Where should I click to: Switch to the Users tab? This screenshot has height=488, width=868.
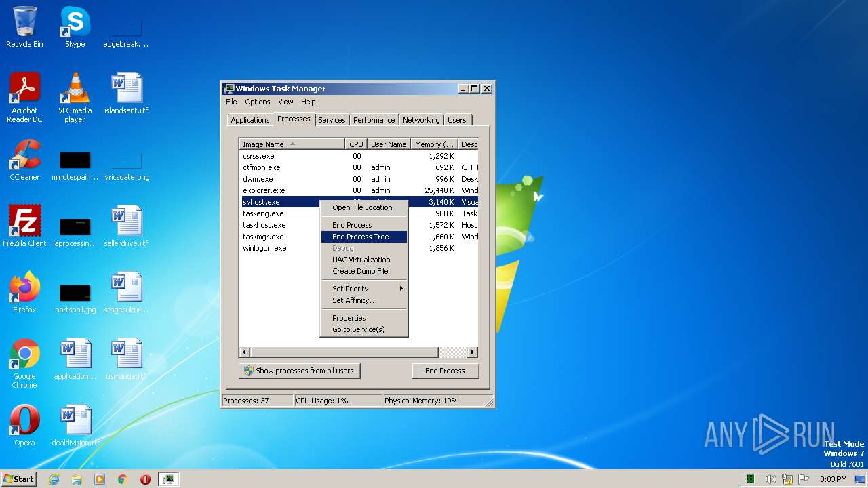click(x=457, y=120)
